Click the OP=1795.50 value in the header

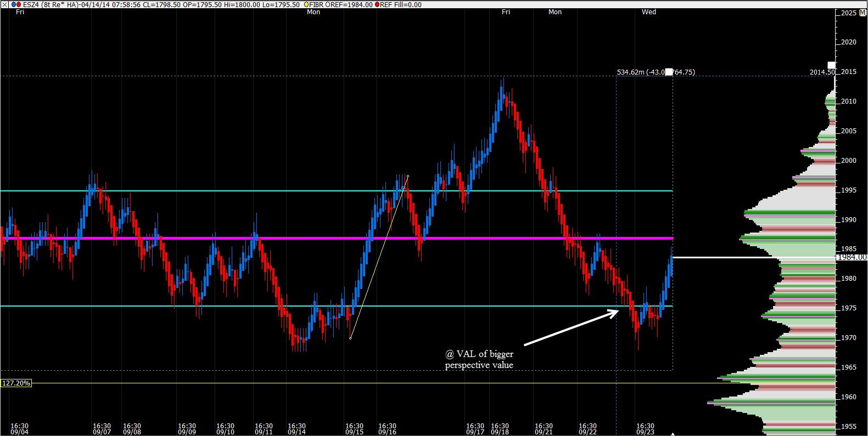click(x=202, y=4)
